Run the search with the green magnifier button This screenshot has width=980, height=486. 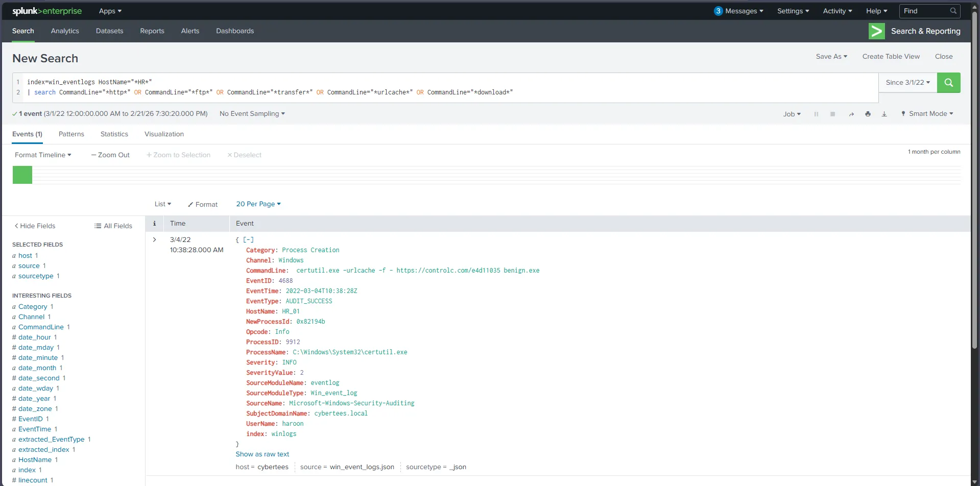point(948,82)
